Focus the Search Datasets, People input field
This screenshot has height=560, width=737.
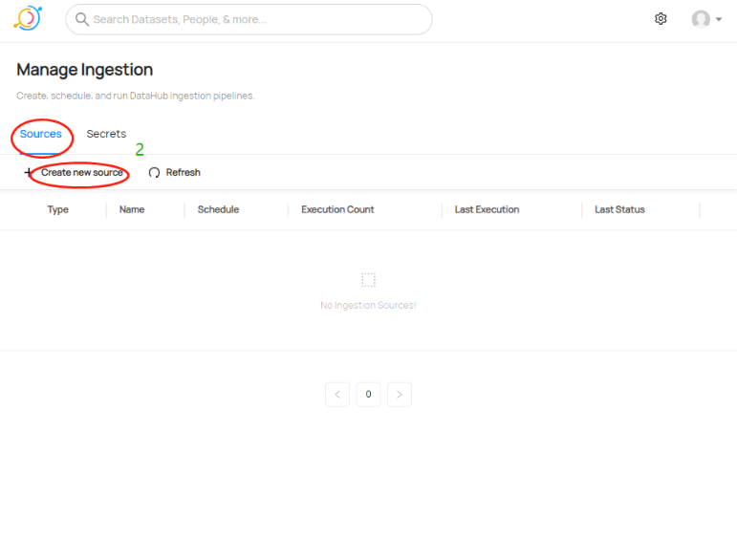(x=258, y=19)
